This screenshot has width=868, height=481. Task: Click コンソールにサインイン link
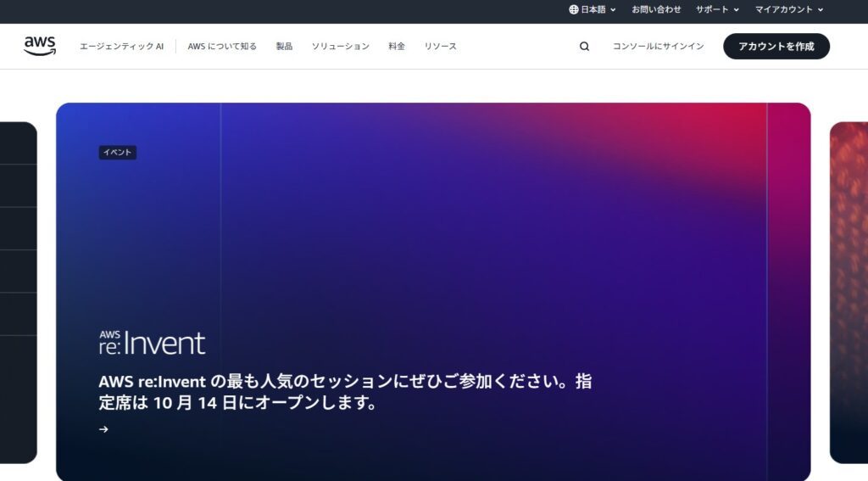[658, 47]
